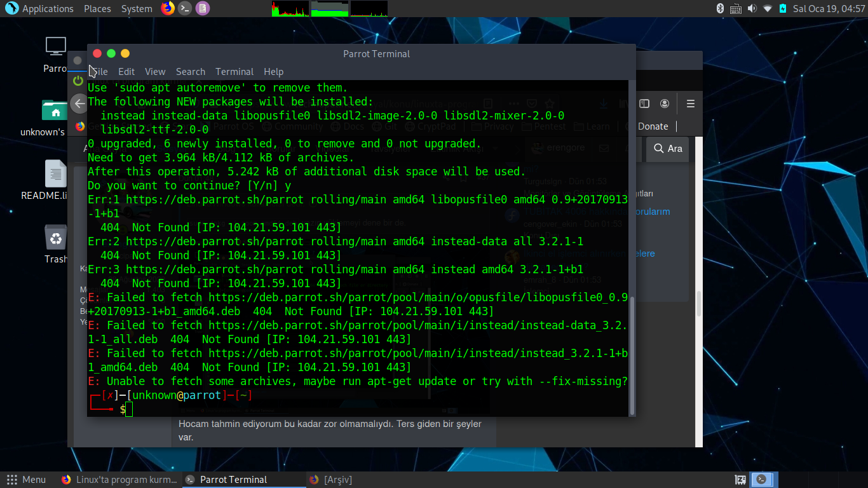Click the 'Hocam tahmin ediyorum' forum post text
Screen dimensions: 868x488
click(330, 430)
